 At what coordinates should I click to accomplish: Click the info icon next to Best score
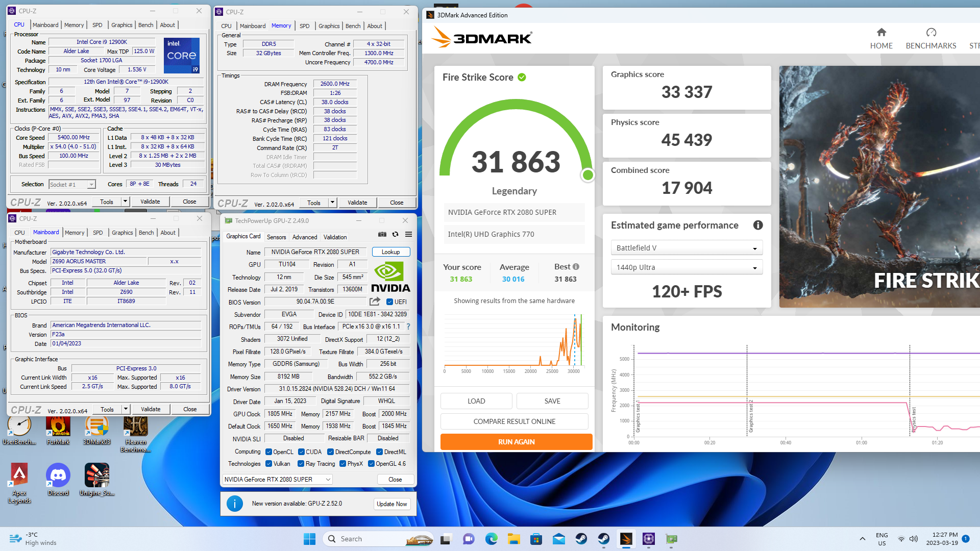576,266
